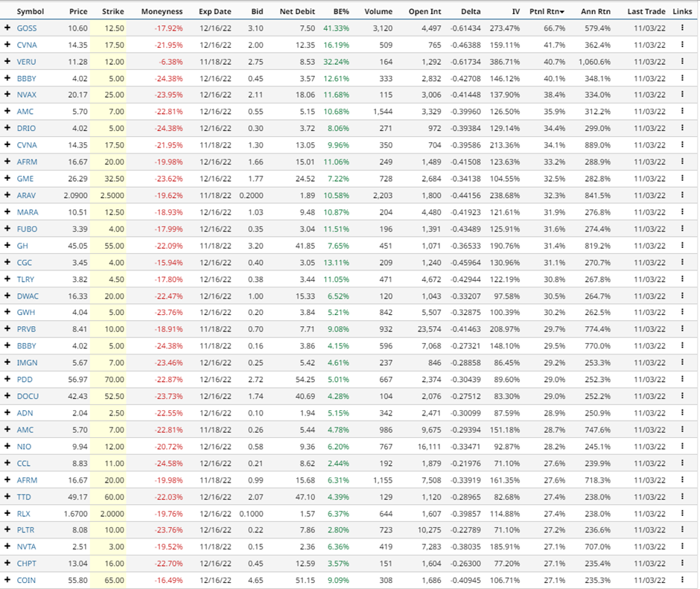Open the links menu for GH row
The width and height of the screenshot is (700, 589).
[682, 245]
